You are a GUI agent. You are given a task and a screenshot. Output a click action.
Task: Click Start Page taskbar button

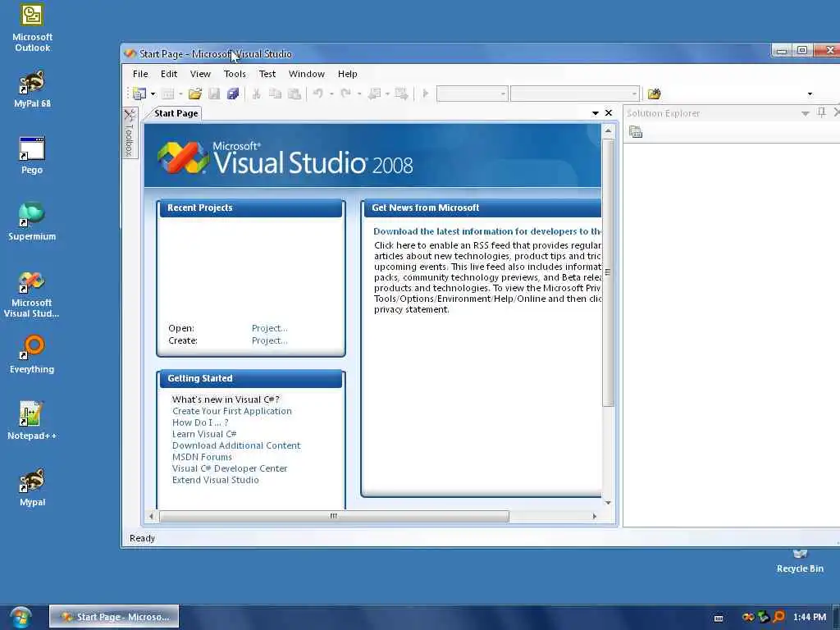114,617
